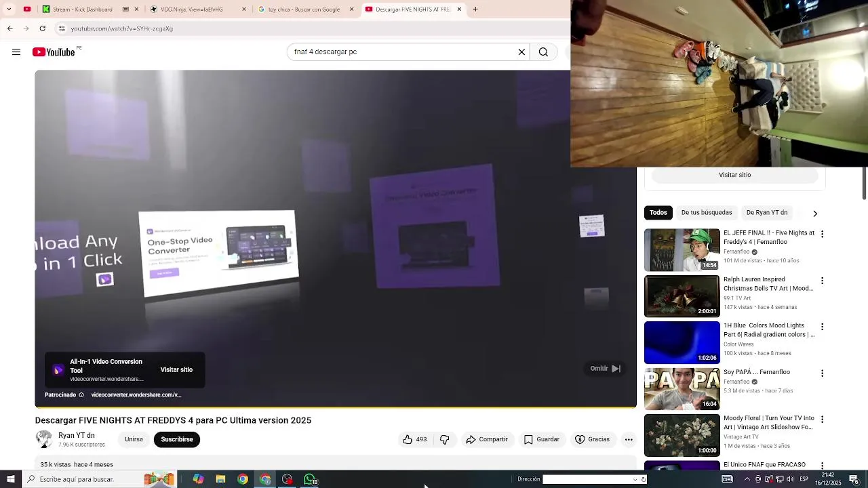868x488 pixels.
Task: Click the taskbar volume speaker icon
Action: coord(791,479)
